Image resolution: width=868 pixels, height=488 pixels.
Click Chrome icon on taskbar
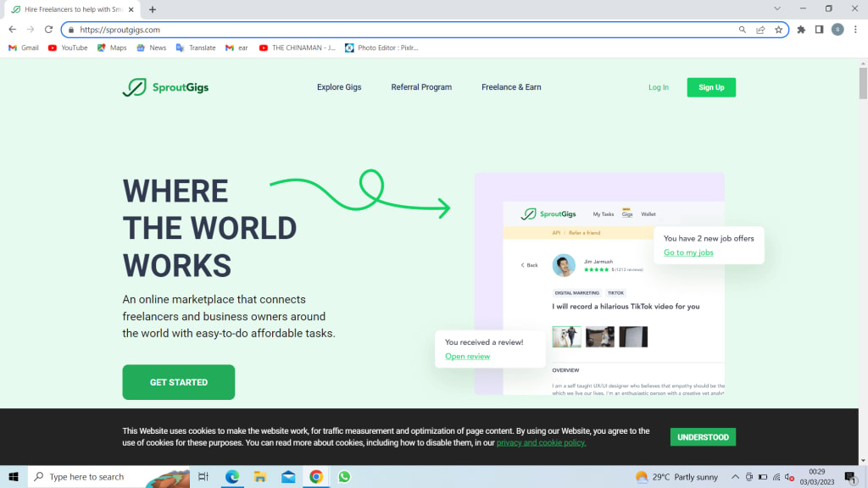click(x=316, y=476)
